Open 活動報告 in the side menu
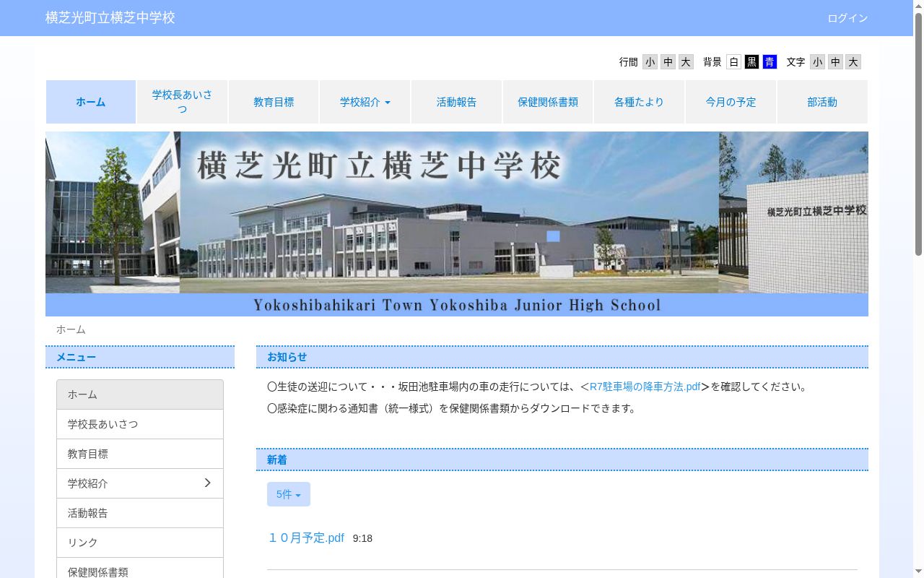 [140, 513]
